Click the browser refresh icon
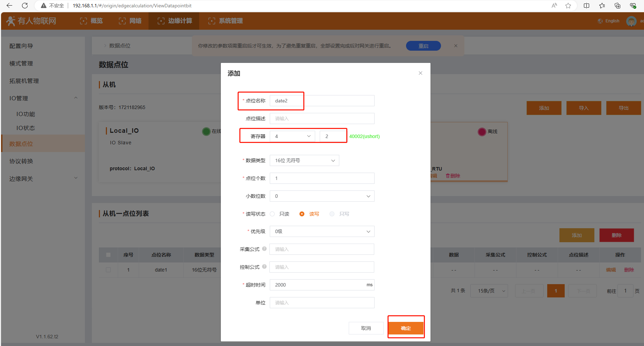Image resolution: width=644 pixels, height=346 pixels. point(25,6)
